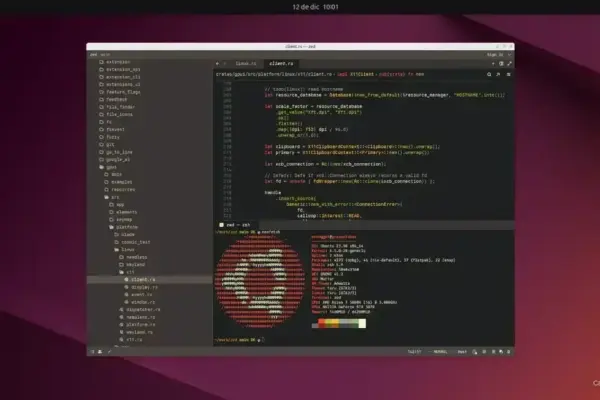Toggle the project panel icon in status bar
This screenshot has width=600, height=400.
[92, 351]
